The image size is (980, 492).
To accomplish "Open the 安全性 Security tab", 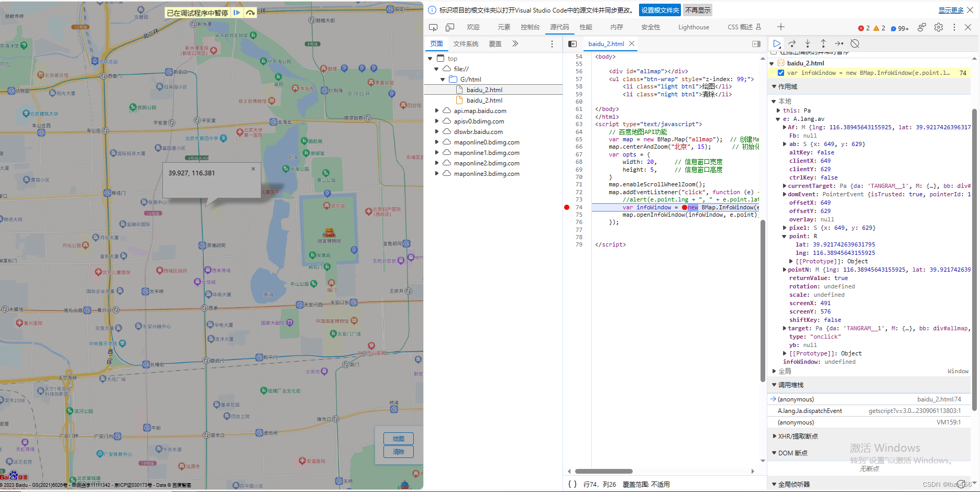I will click(651, 27).
